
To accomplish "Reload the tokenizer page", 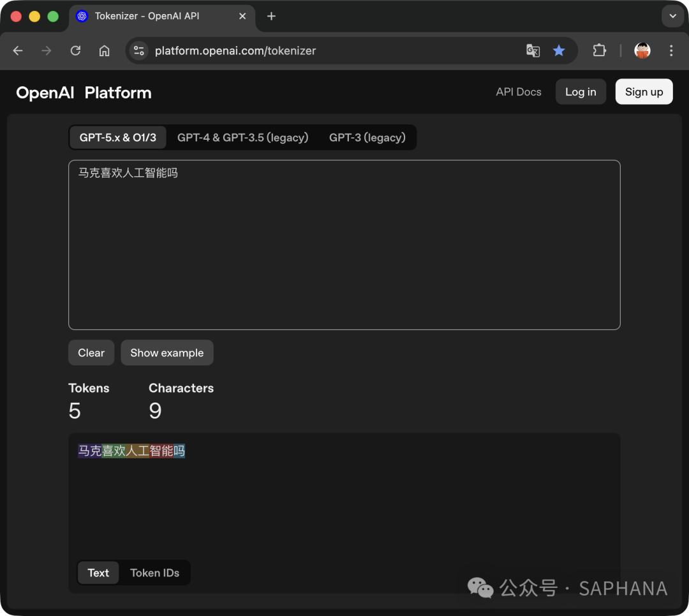I will coord(75,51).
